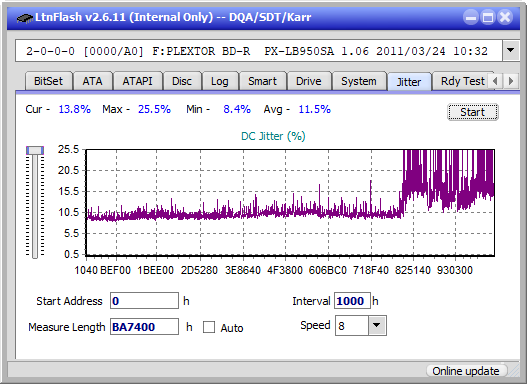The width and height of the screenshot is (527, 384).
Task: Click the Measure Length field
Action: [144, 327]
